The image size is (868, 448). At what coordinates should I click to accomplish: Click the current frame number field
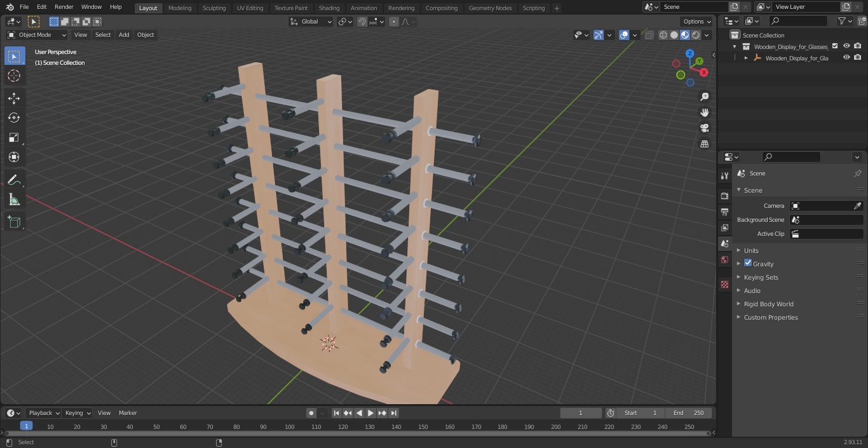(x=581, y=413)
